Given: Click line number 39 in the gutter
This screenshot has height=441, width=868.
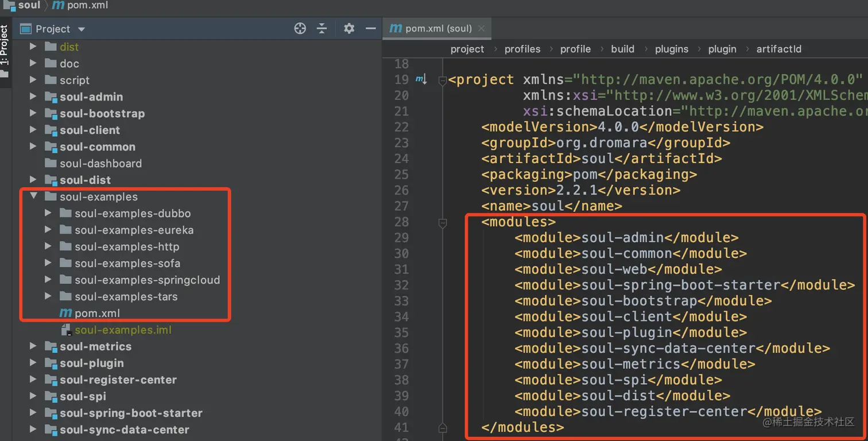Looking at the screenshot, I should click(x=401, y=396).
